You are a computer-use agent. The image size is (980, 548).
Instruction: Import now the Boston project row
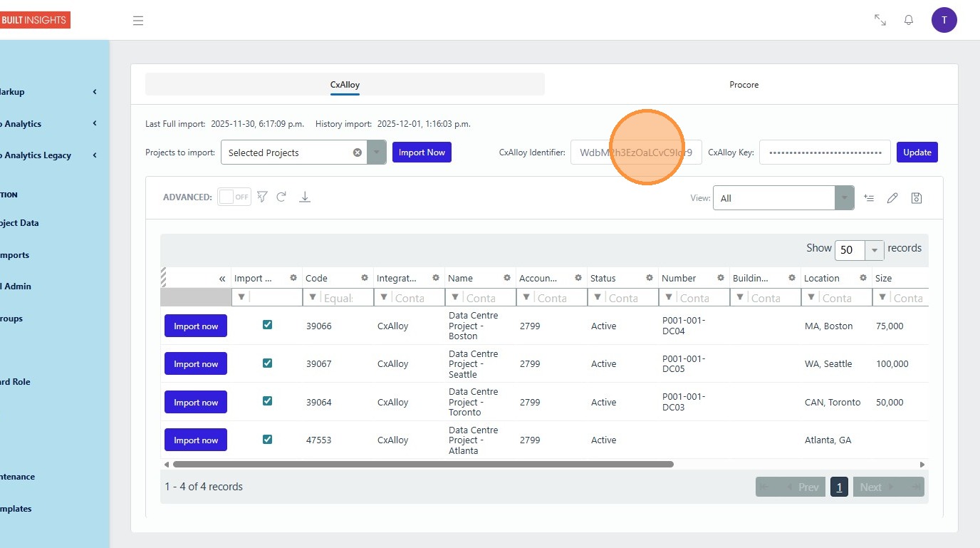(x=196, y=326)
